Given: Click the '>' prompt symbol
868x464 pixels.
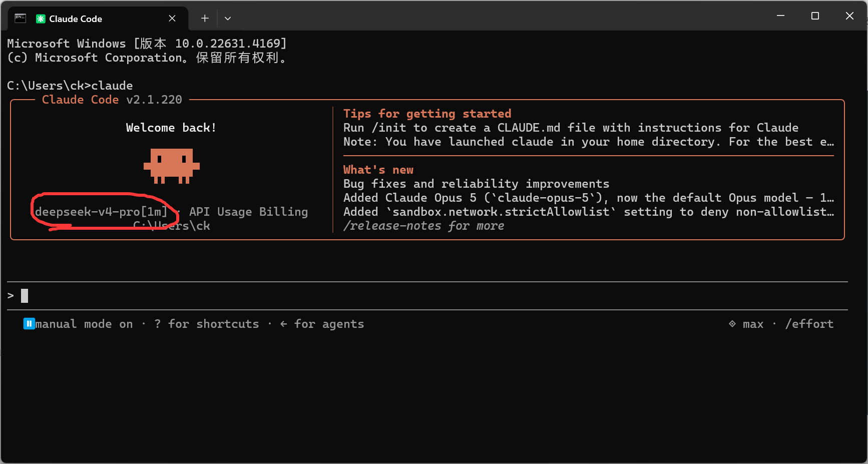Looking at the screenshot, I should [11, 296].
